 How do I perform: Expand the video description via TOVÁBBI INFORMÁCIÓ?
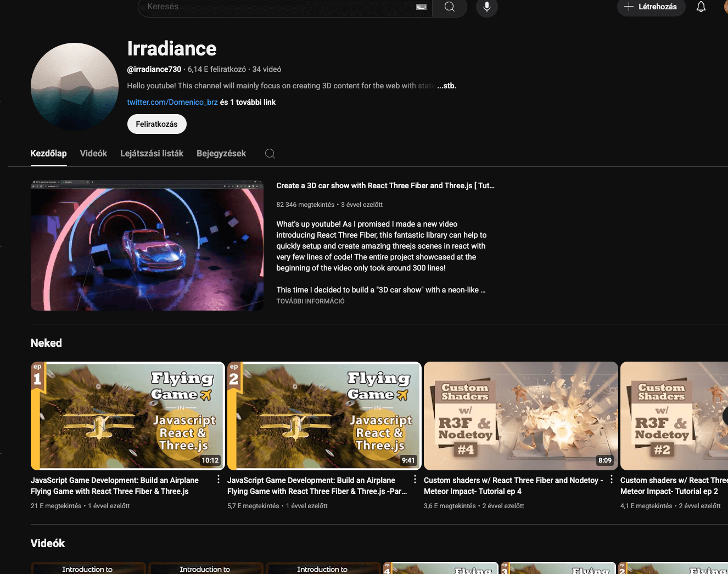310,301
